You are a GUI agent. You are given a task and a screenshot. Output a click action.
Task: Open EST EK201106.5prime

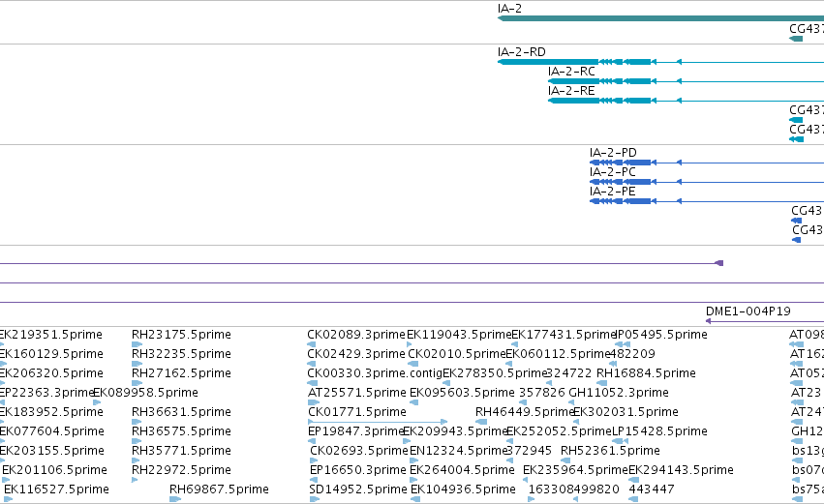pos(54,470)
